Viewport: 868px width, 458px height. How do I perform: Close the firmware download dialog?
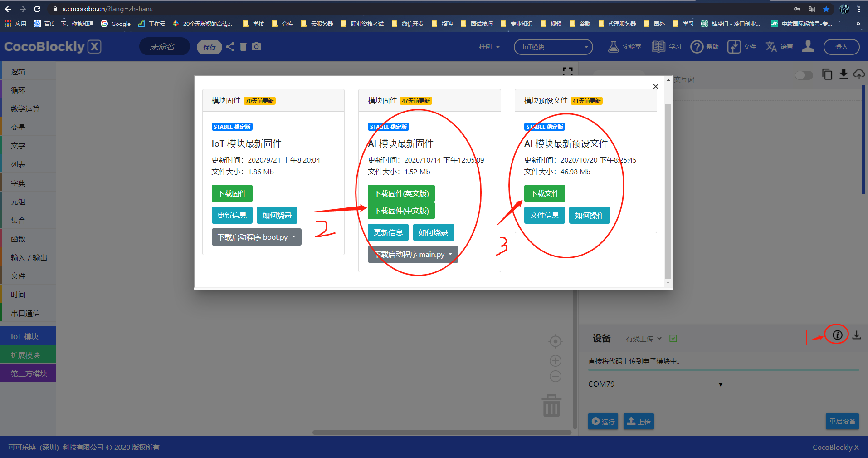[655, 86]
